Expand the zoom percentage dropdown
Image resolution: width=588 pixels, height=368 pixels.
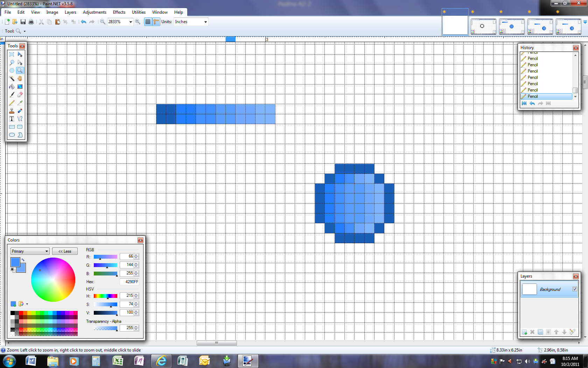[x=131, y=22]
